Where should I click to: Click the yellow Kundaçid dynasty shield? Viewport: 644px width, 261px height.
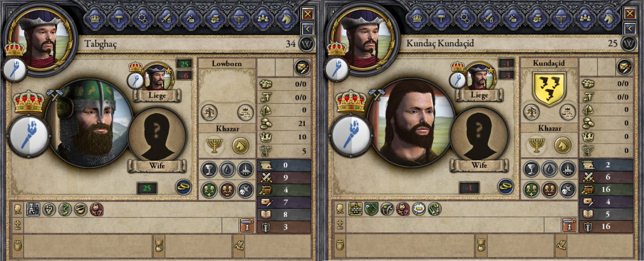549,88
